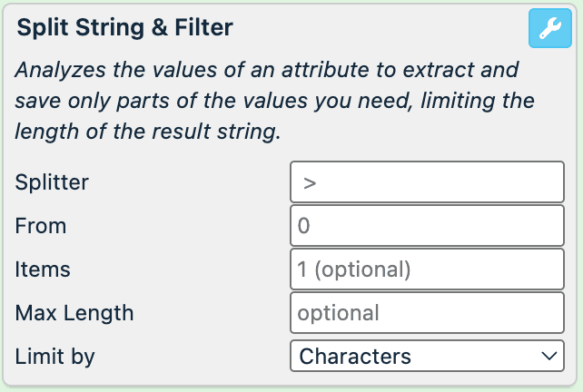
Task: Expand options using the dropdown chevron arrow
Action: (548, 357)
